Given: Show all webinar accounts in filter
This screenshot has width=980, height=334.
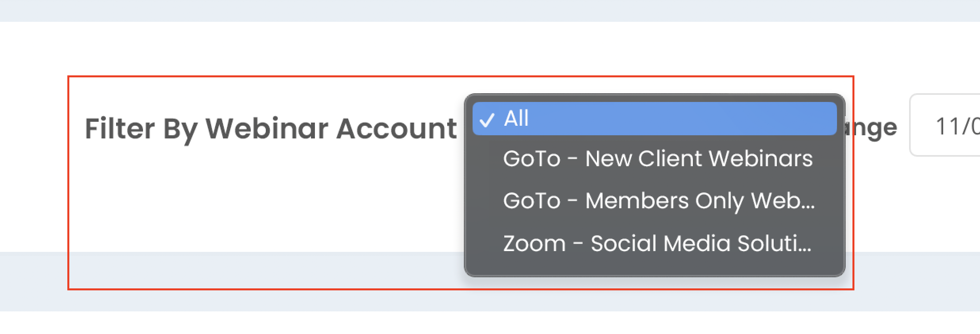Looking at the screenshot, I should point(654,119).
